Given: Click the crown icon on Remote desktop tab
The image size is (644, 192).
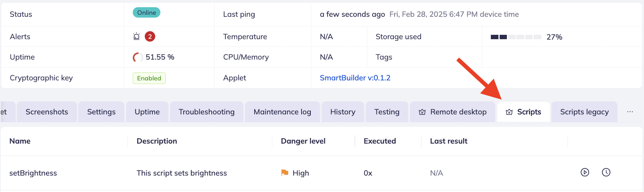Looking at the screenshot, I should click(x=422, y=112).
